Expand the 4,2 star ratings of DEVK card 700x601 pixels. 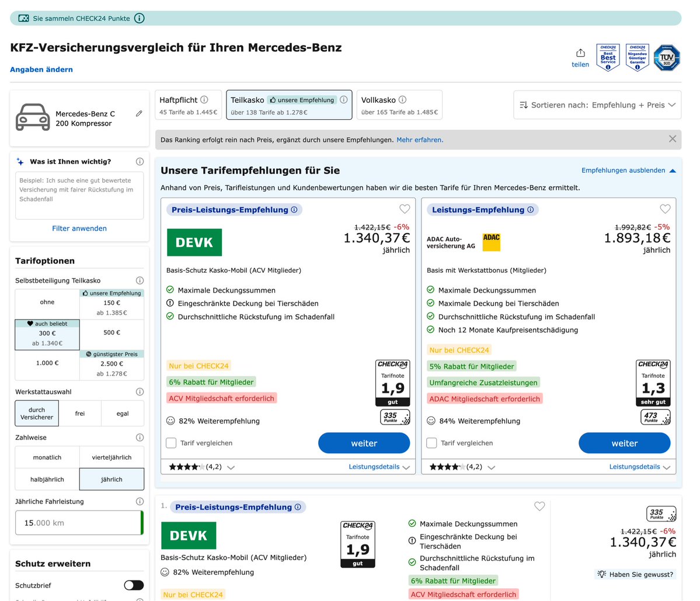tap(202, 467)
